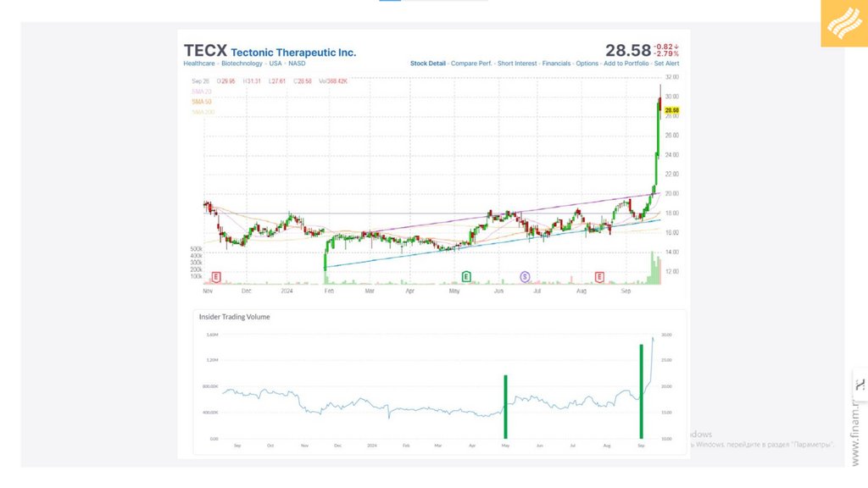Click the -0.82 price change value
This screenshot has height=488, width=868.
tap(666, 47)
